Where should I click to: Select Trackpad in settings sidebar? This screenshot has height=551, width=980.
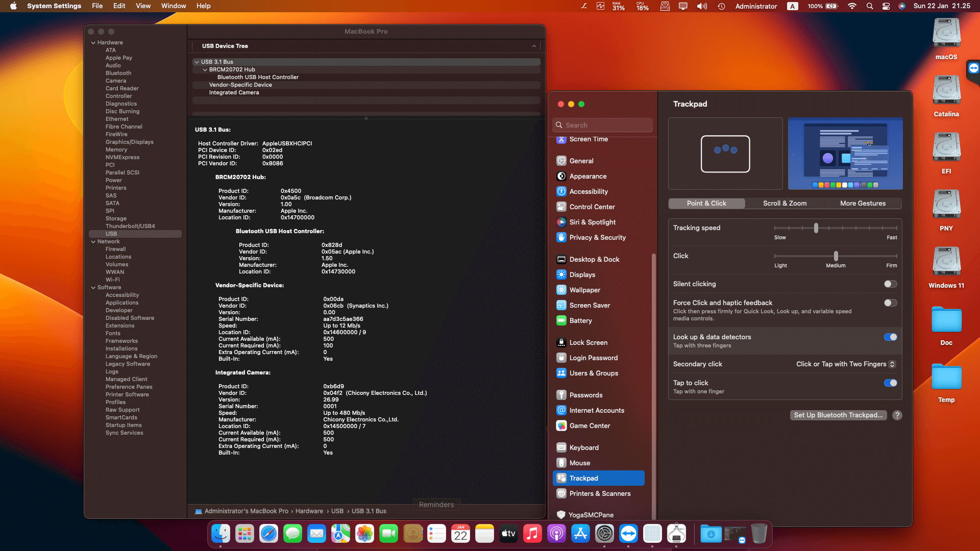598,478
